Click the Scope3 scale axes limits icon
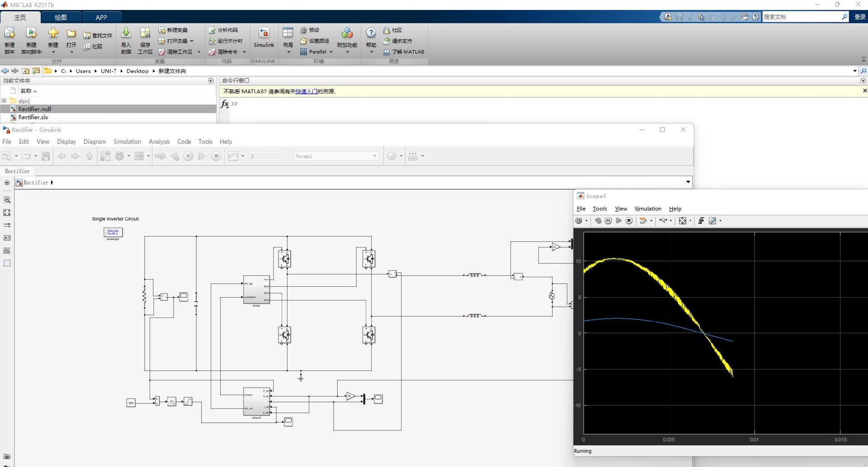Image resolution: width=868 pixels, height=467 pixels. click(x=683, y=221)
